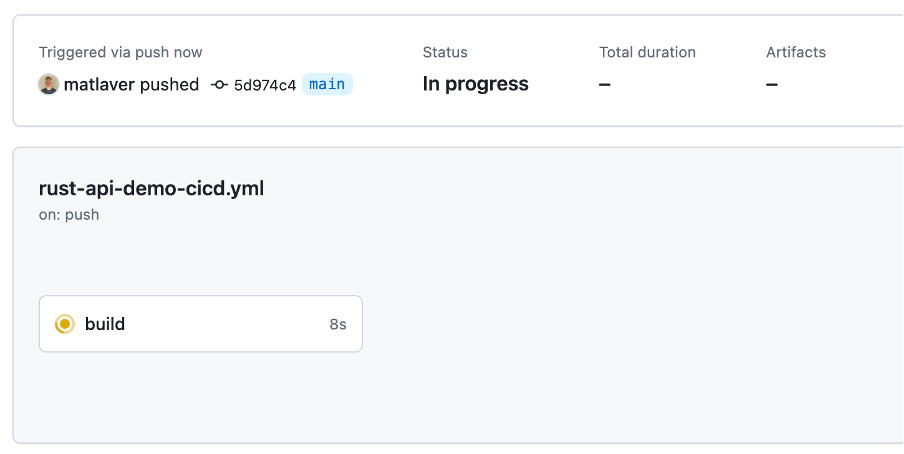
Task: Click the yellow in-progress status icon
Action: [x=65, y=324]
